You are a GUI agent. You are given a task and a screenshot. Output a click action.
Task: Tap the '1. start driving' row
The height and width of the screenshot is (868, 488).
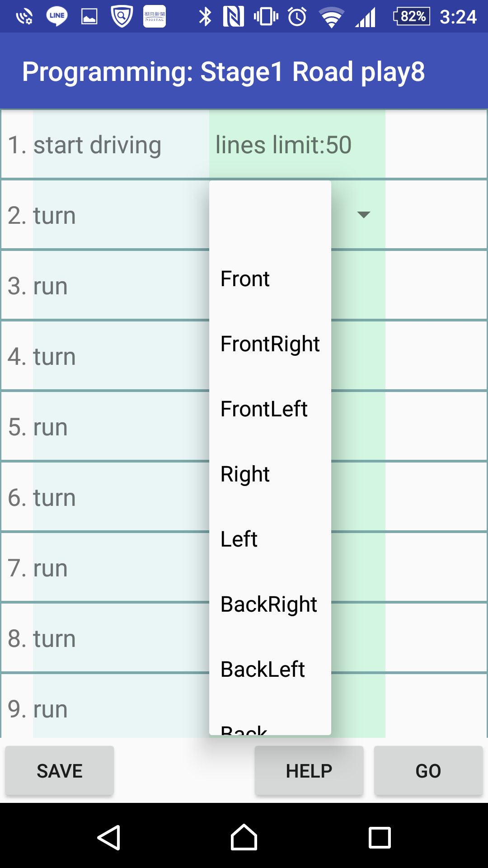coord(244,145)
